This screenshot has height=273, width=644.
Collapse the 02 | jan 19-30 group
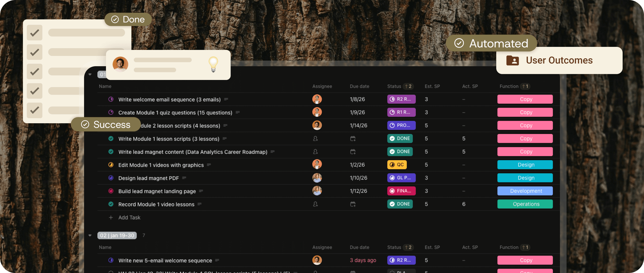(90, 236)
